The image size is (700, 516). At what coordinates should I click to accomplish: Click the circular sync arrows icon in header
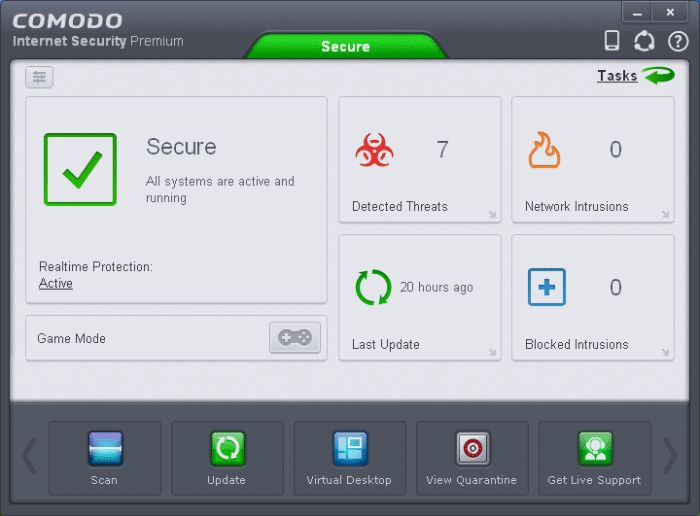pos(644,41)
